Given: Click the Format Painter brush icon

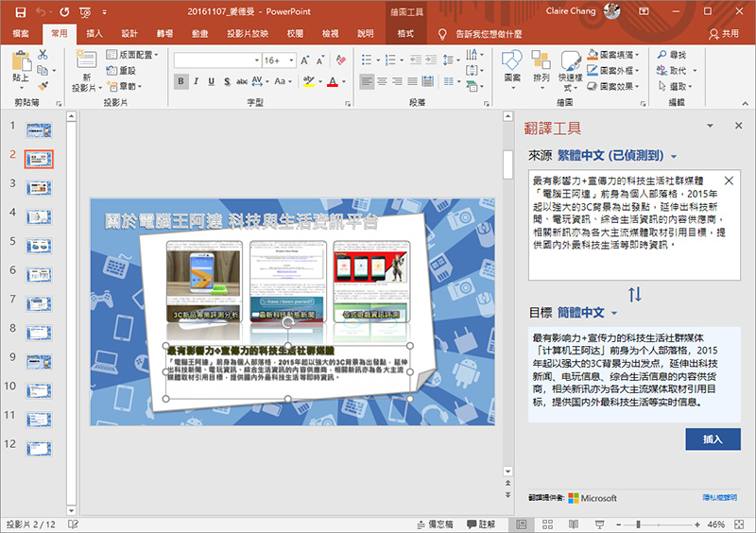Looking at the screenshot, I should tap(43, 86).
